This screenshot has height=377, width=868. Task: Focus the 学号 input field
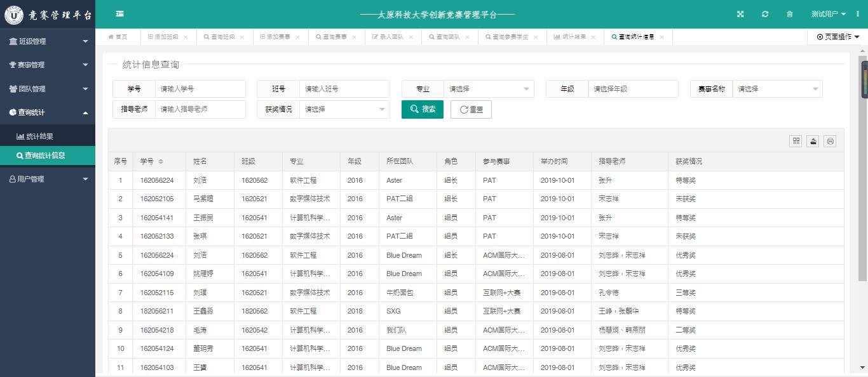200,89
